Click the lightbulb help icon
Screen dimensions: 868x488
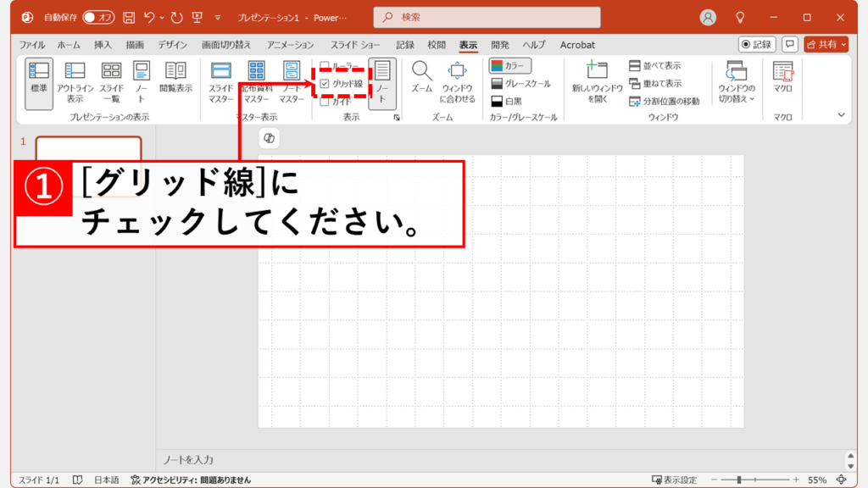tap(740, 18)
